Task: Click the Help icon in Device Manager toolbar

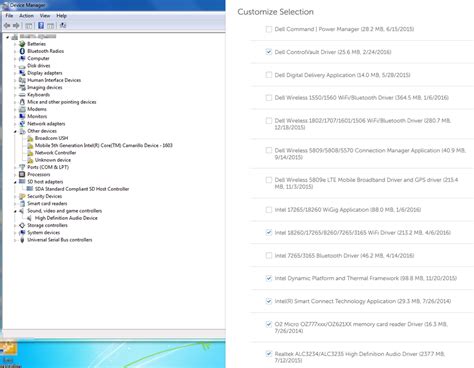Action: point(41,26)
